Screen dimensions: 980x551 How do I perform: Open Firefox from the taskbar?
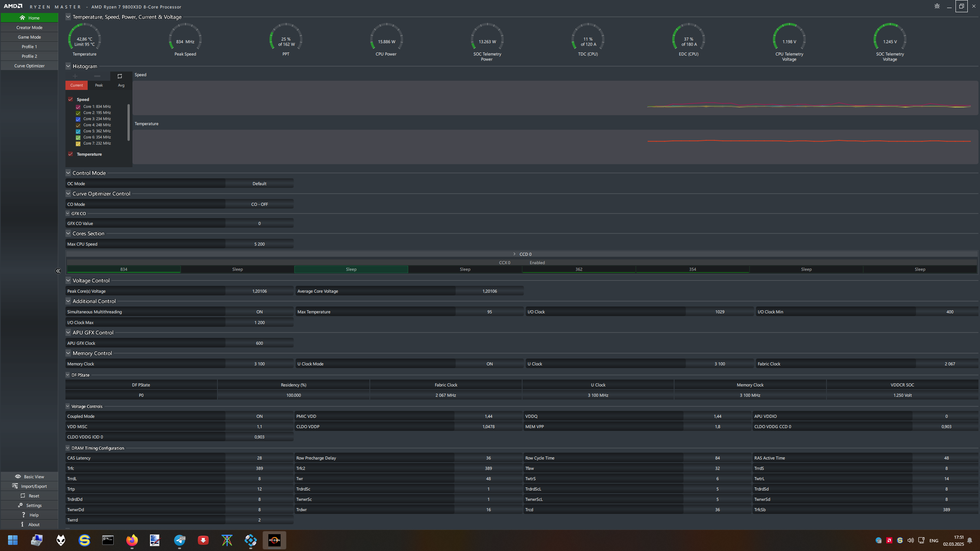132,540
